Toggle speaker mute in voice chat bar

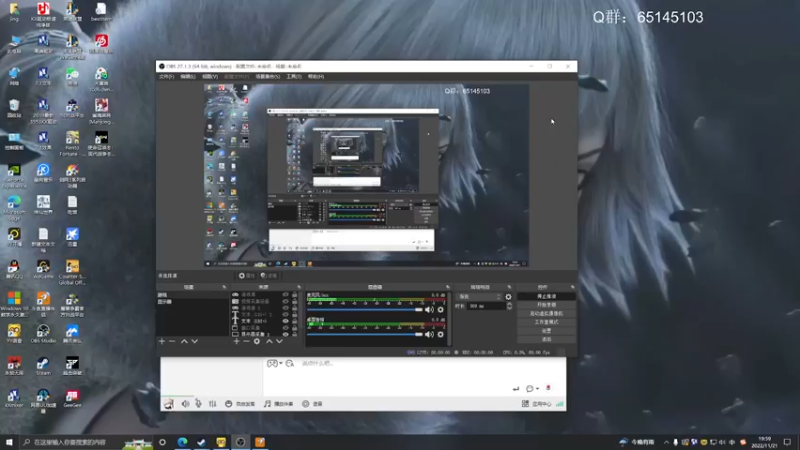coord(185,404)
